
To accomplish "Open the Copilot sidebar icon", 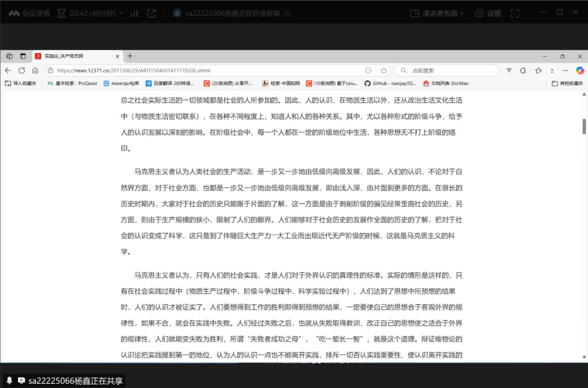I will click(x=580, y=71).
